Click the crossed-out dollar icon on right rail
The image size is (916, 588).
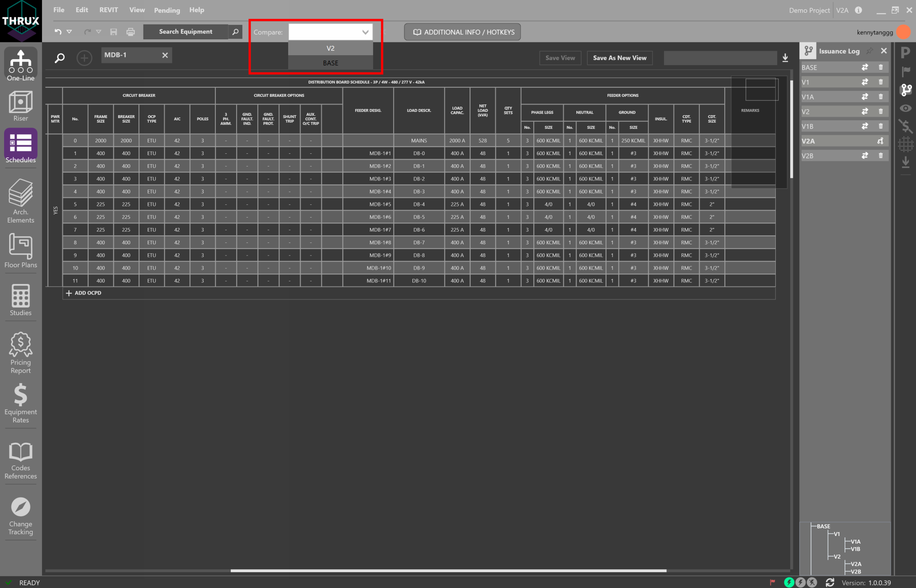pyautogui.click(x=906, y=127)
